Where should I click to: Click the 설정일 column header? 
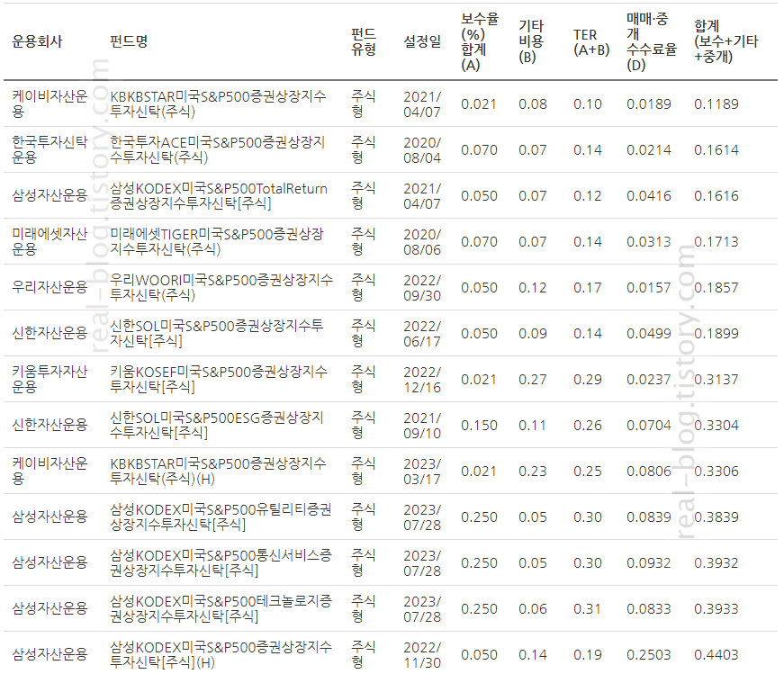point(422,41)
